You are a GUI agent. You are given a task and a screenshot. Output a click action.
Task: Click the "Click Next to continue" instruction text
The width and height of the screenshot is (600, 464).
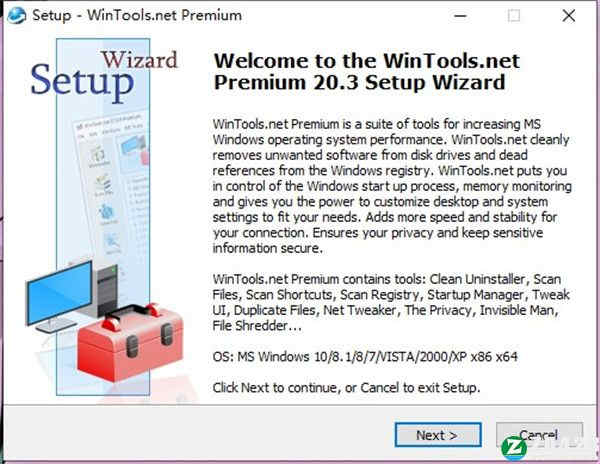[346, 388]
